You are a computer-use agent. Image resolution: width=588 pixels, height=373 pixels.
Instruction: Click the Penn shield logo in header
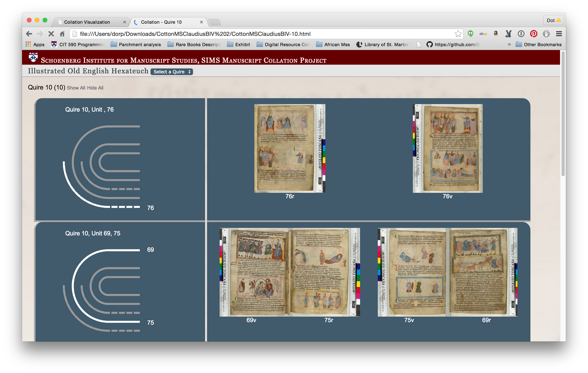click(33, 58)
